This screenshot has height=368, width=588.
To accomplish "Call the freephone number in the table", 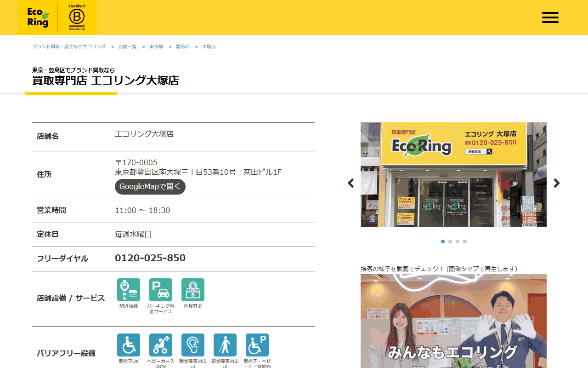I will pos(150,258).
